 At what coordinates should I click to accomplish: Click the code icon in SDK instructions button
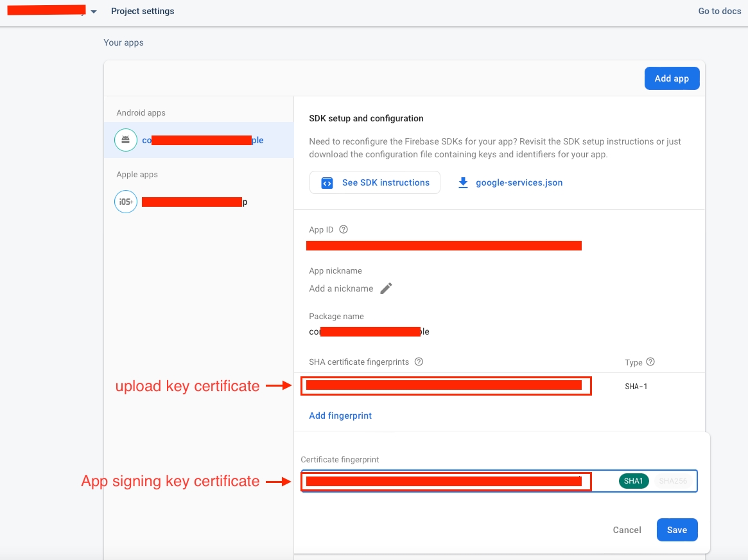pyautogui.click(x=327, y=183)
